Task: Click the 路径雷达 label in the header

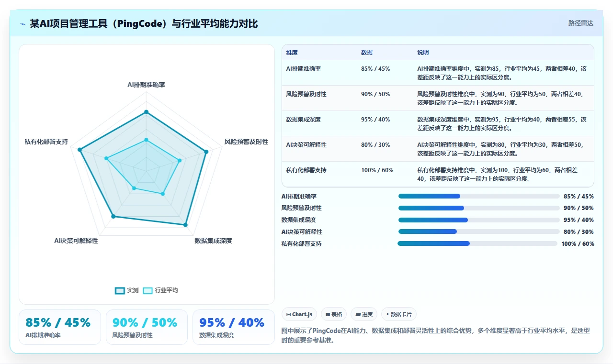Action: [580, 23]
